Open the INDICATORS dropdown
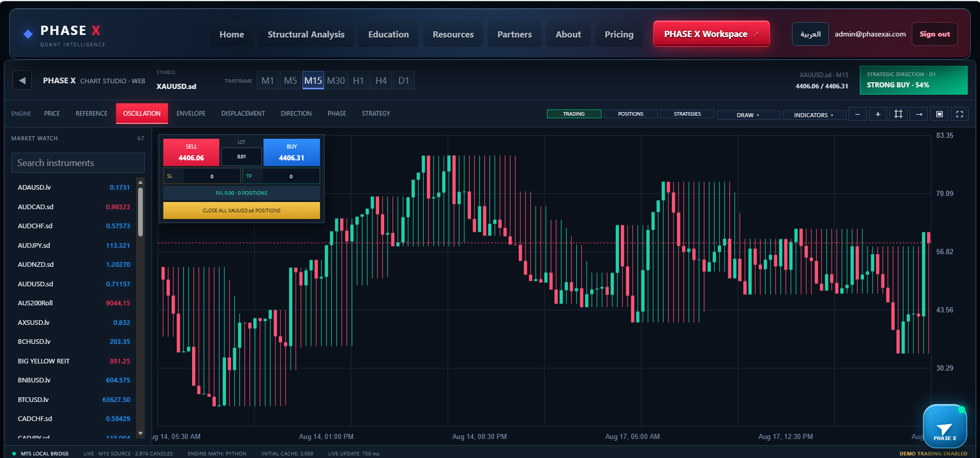 pyautogui.click(x=814, y=115)
